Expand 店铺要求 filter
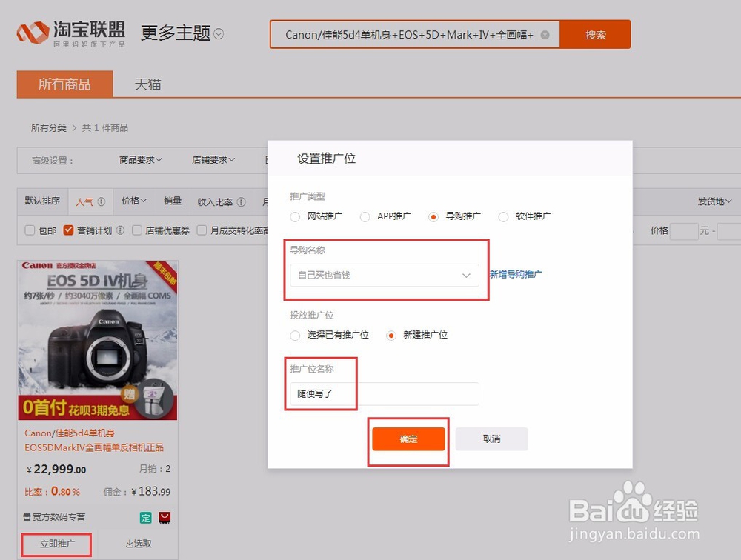Viewport: 741px width, 560px height. (x=213, y=160)
